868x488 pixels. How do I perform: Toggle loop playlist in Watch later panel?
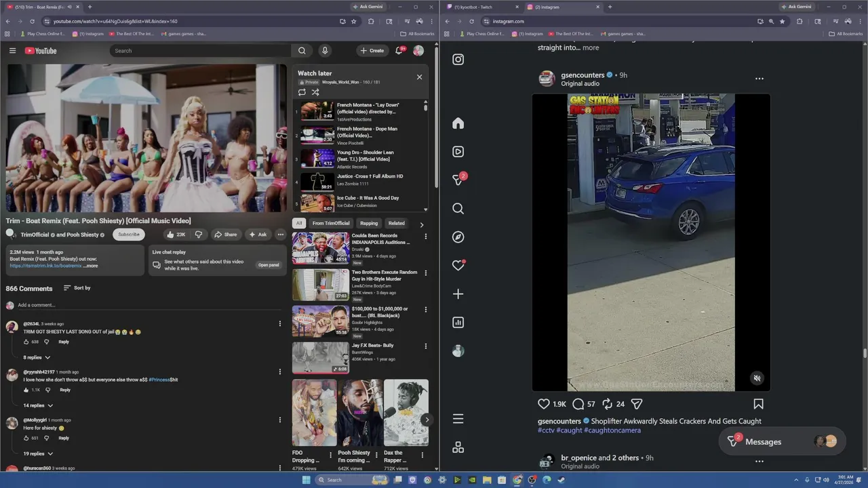[302, 92]
